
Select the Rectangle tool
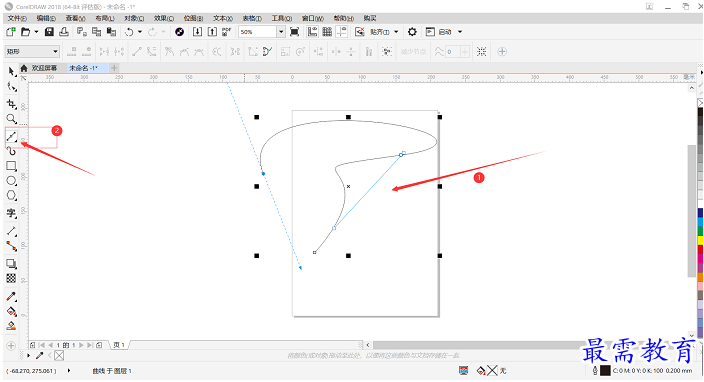pyautogui.click(x=11, y=166)
